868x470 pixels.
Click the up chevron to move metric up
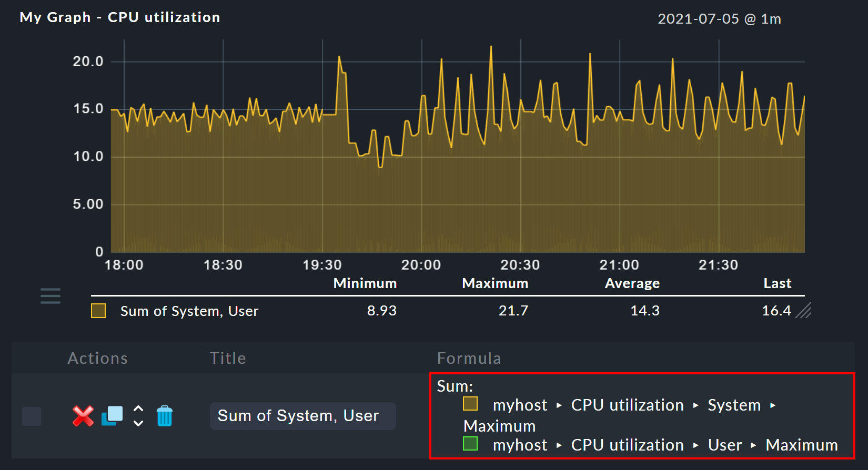(x=138, y=408)
